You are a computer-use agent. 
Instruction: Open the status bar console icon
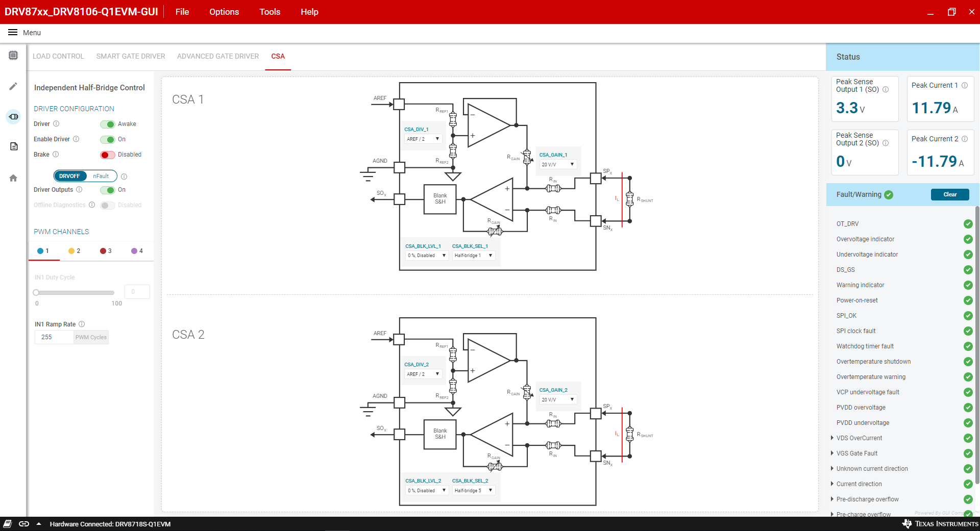click(x=8, y=524)
